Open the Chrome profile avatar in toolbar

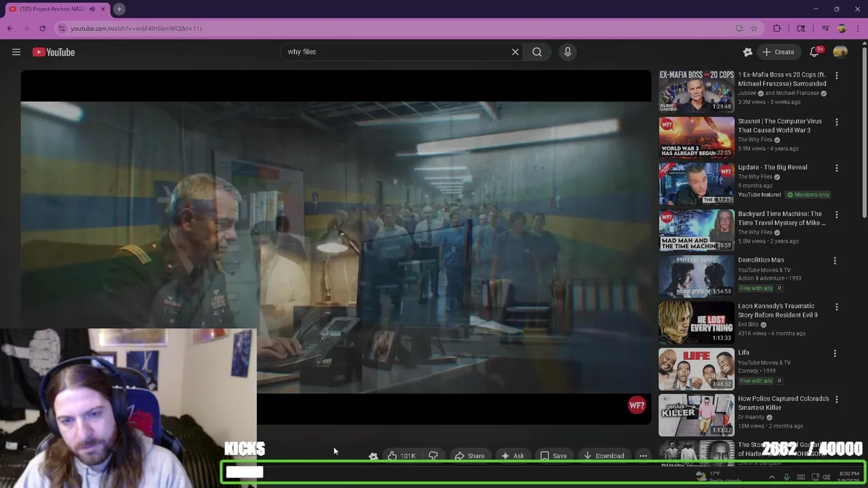point(842,28)
